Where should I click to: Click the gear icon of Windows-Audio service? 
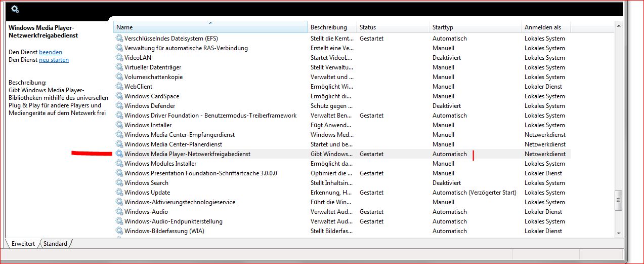click(119, 212)
